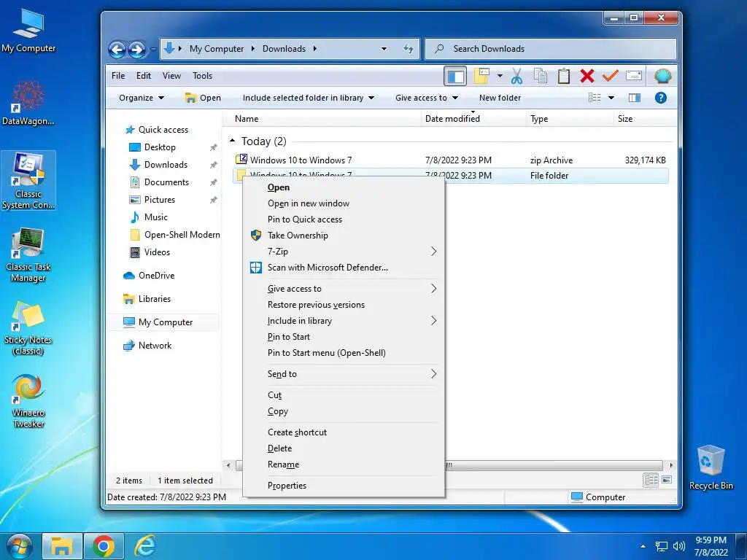
Task: Click the shell settings icon in toolbar
Action: tap(662, 76)
